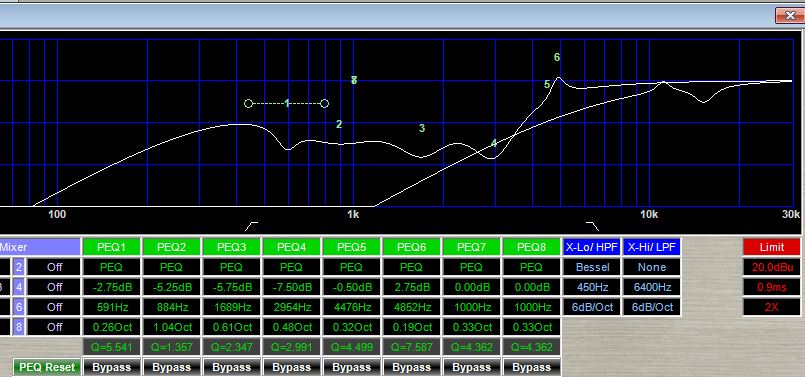Toggle the Off cell for channel 6

[x=54, y=307]
